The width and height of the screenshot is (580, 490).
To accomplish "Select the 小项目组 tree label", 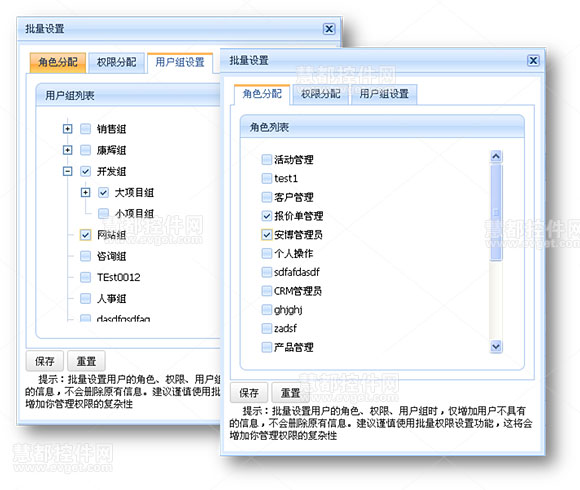I will click(x=134, y=214).
